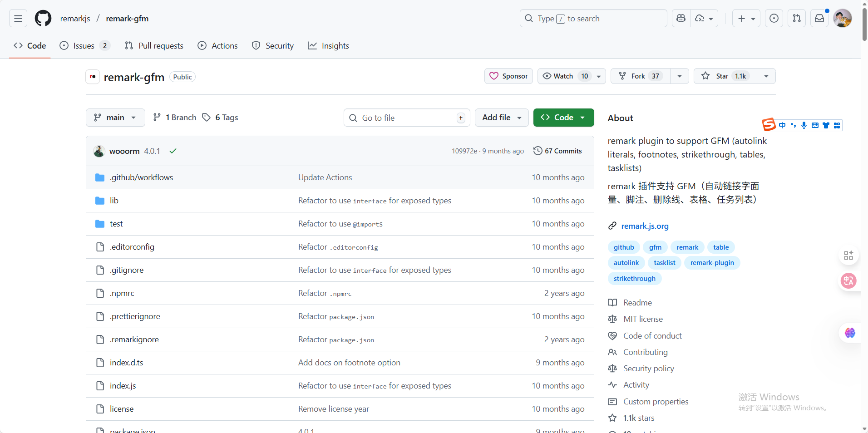
Task: Open pull requests icon in the header
Action: [797, 19]
